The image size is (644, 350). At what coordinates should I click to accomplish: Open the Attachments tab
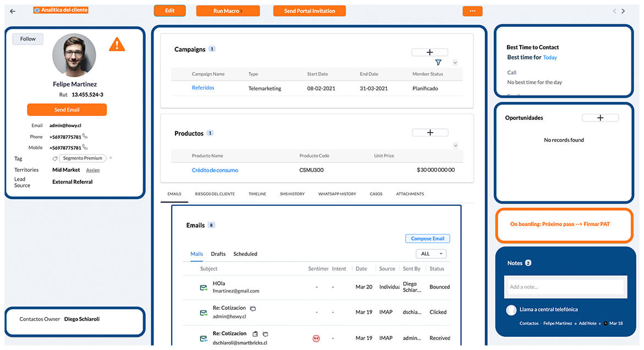[410, 194]
